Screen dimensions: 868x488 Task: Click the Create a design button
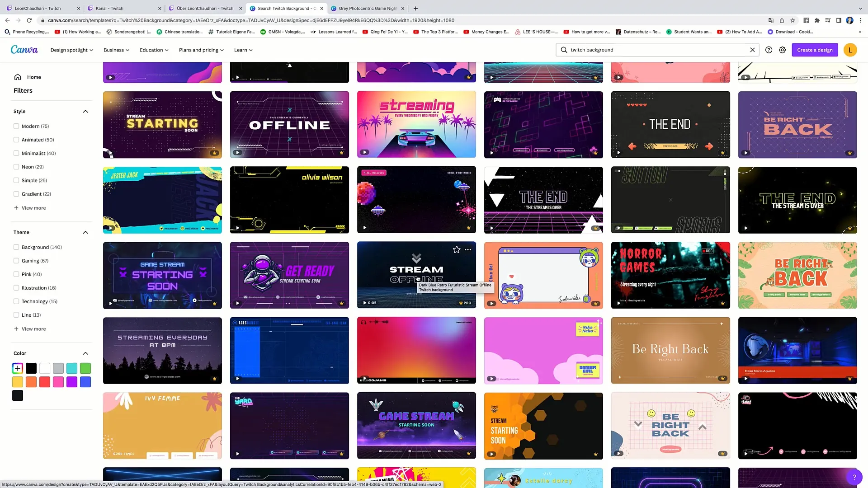point(815,50)
